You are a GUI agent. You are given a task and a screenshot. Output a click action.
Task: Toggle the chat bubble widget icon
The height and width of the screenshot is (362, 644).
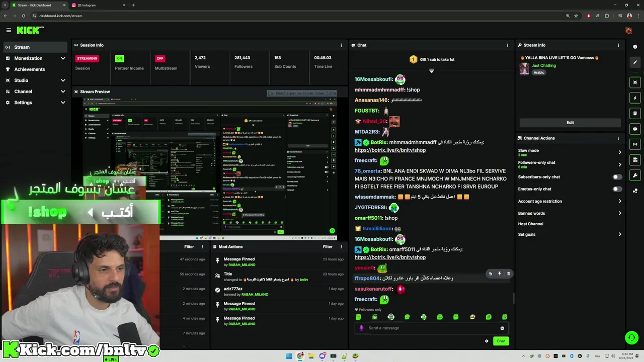635,129
